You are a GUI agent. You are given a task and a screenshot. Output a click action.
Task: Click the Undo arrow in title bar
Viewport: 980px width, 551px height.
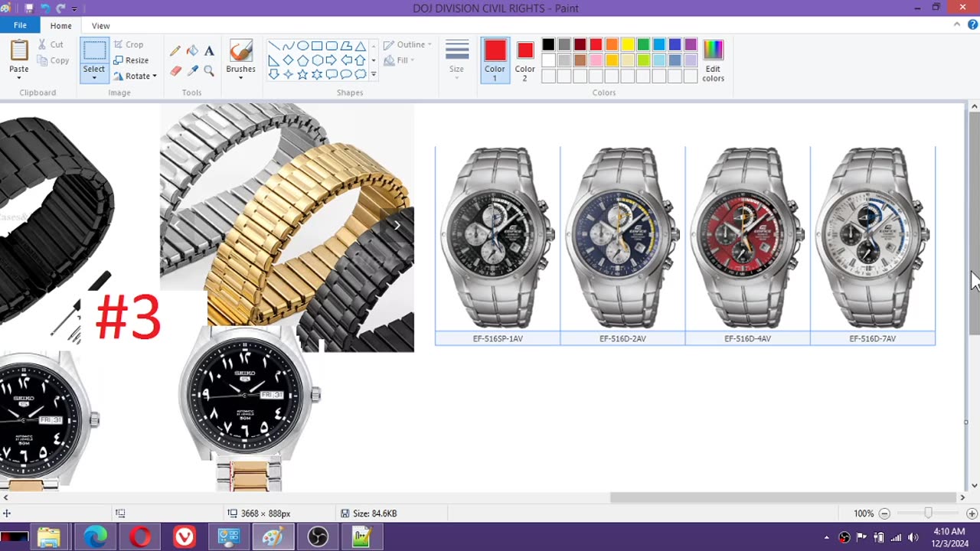pyautogui.click(x=45, y=8)
